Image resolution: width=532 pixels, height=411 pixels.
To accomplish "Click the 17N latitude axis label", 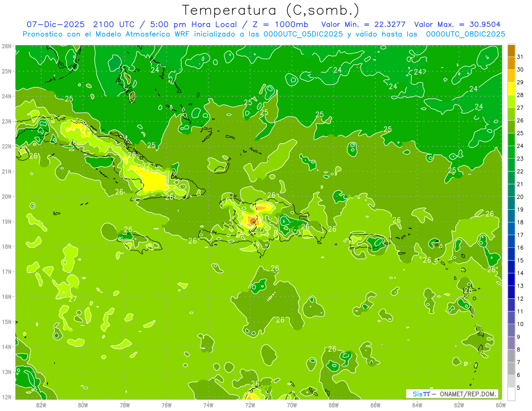I will pyautogui.click(x=6, y=272).
